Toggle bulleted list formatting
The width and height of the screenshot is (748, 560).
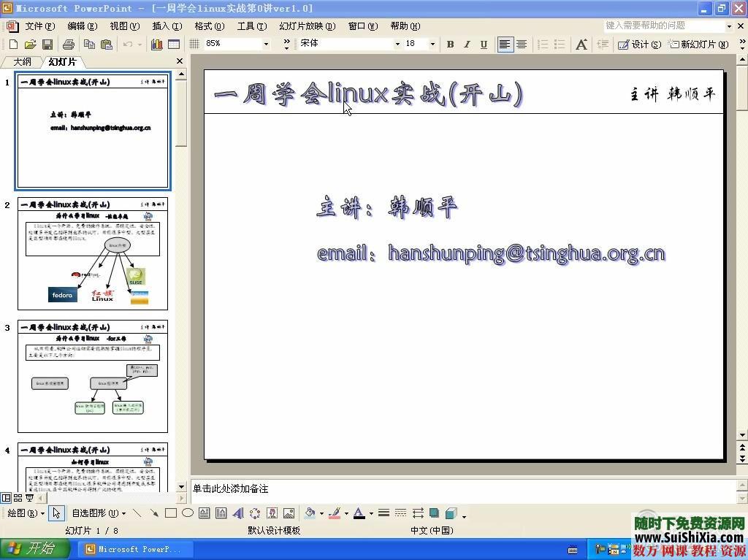(x=560, y=45)
